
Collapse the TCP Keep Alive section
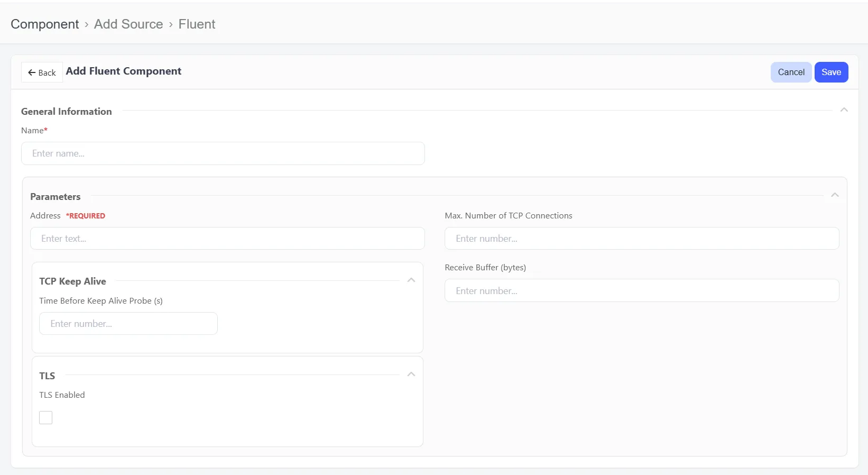coord(411,280)
